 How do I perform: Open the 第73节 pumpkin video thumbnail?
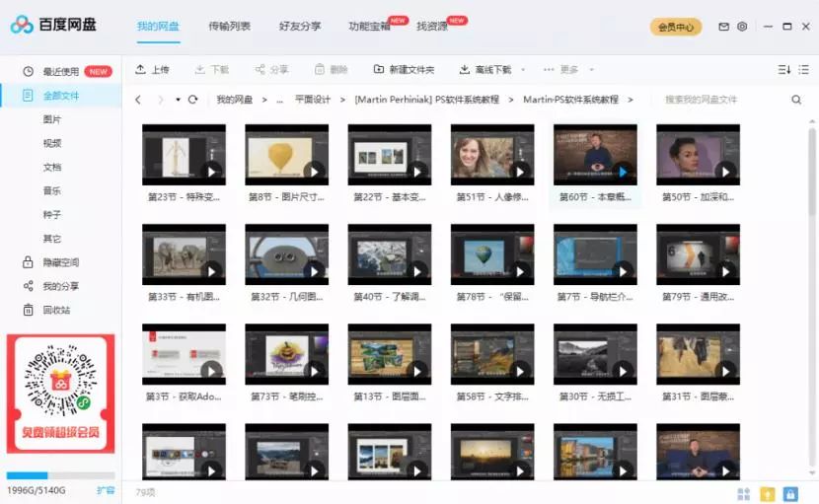point(287,354)
